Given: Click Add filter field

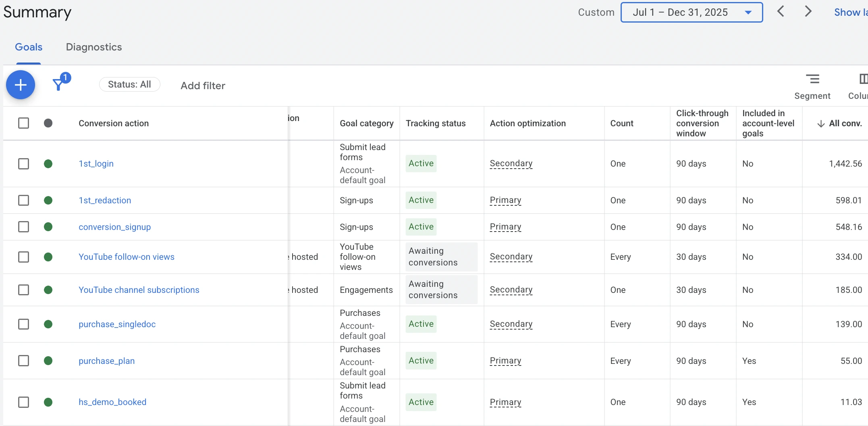Looking at the screenshot, I should pos(203,86).
